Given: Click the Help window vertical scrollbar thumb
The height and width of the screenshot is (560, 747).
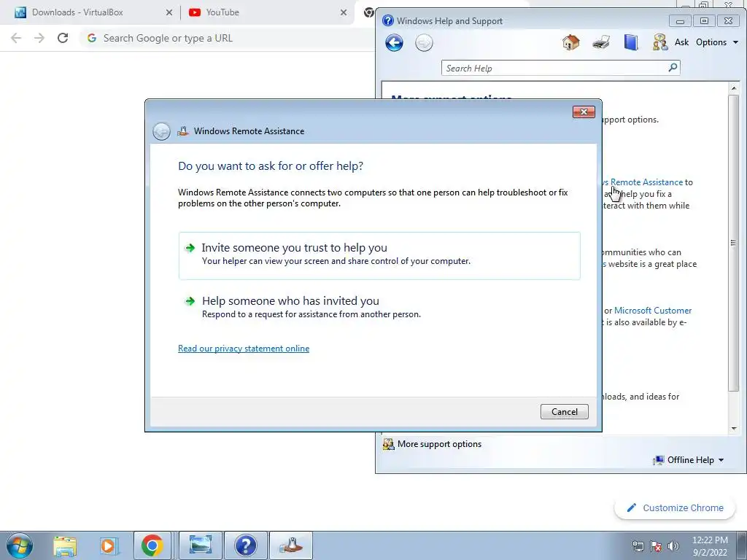Looking at the screenshot, I should point(734,243).
